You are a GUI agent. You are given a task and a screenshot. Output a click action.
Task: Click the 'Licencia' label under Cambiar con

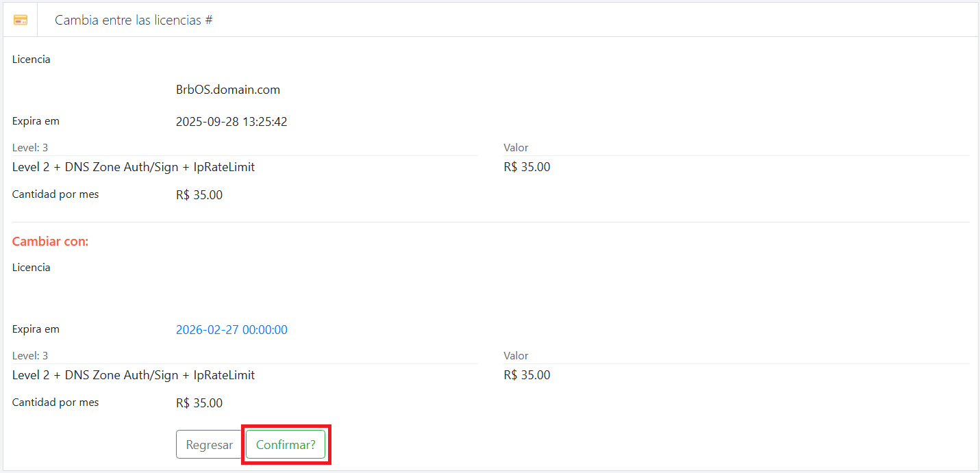32,268
